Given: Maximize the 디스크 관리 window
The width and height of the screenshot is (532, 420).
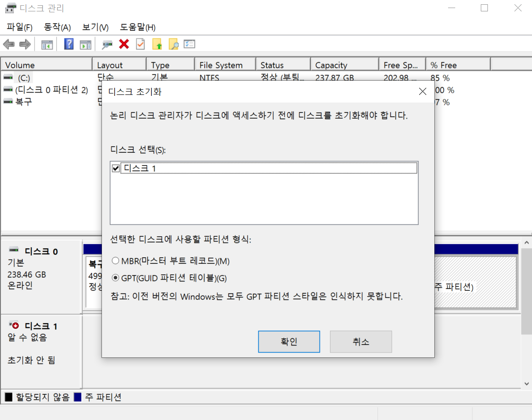Looking at the screenshot, I should click(x=485, y=8).
